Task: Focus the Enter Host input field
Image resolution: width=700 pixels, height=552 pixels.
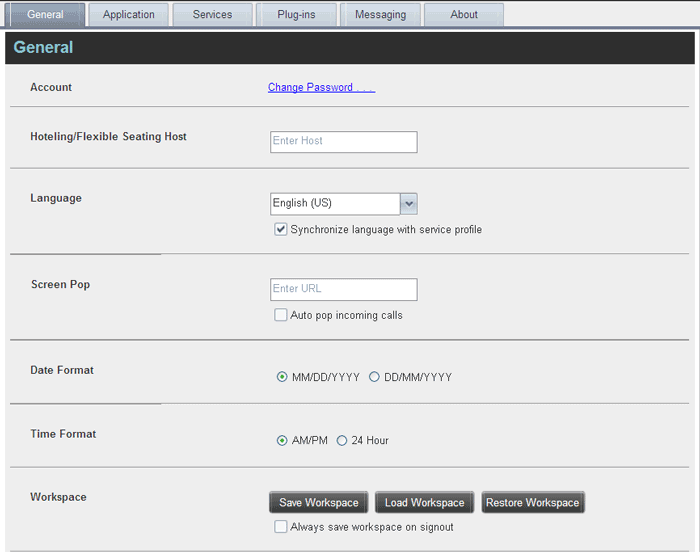Action: (344, 142)
